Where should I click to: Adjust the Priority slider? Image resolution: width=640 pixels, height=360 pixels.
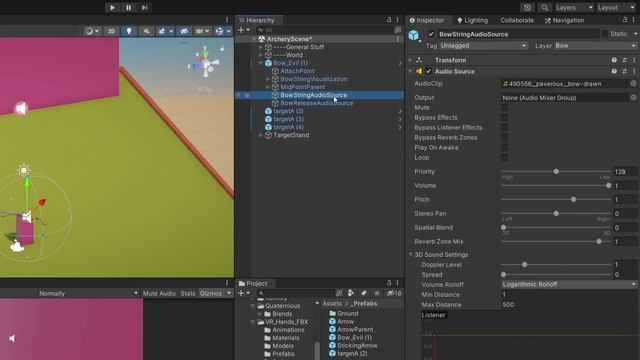pos(556,171)
